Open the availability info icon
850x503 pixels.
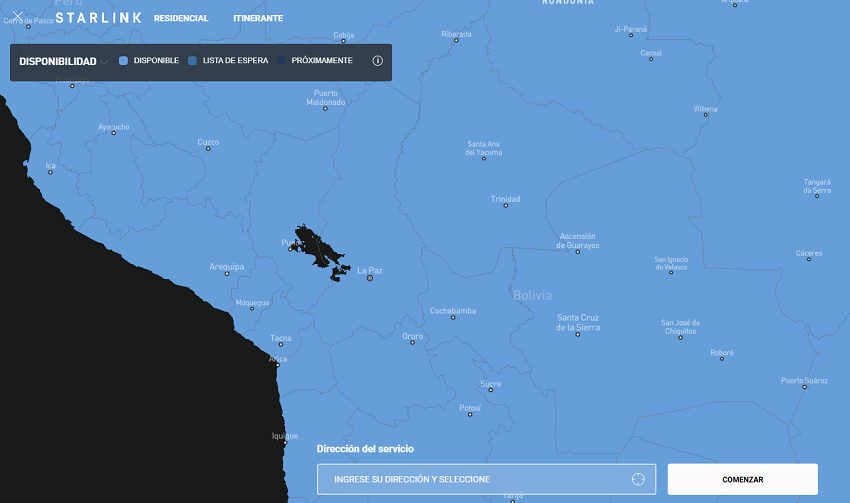(x=378, y=61)
